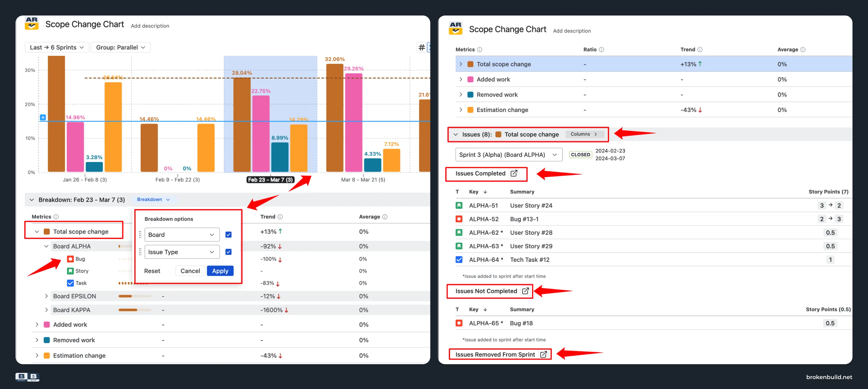Image resolution: width=868 pixels, height=389 pixels.
Task: Click Add description in left panel
Action: 150,26
